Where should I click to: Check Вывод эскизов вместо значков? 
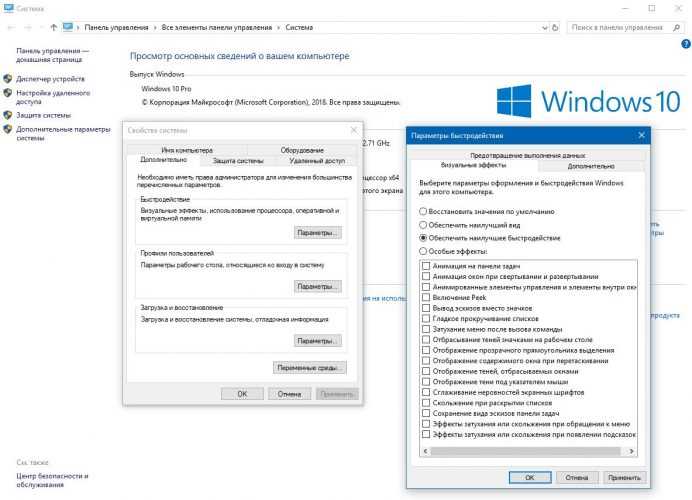coord(426,308)
